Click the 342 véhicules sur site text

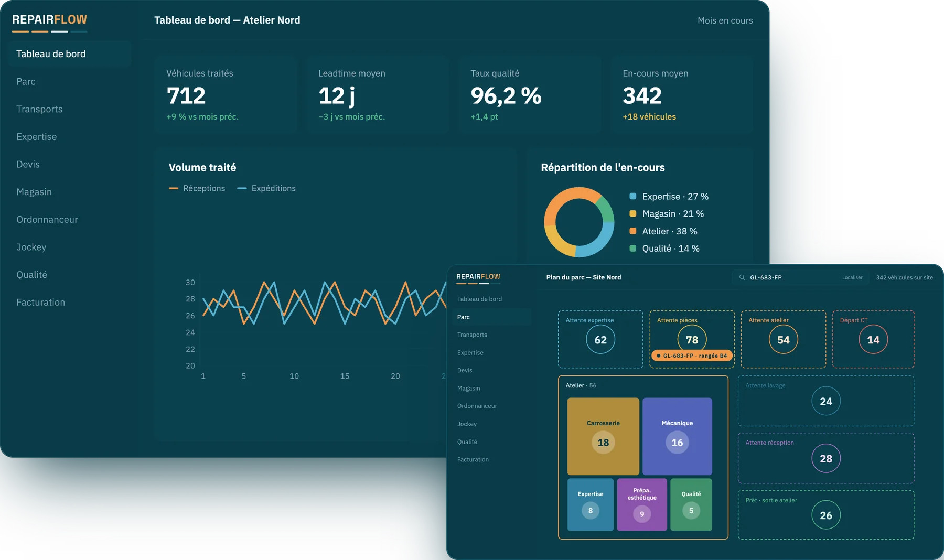click(x=904, y=277)
